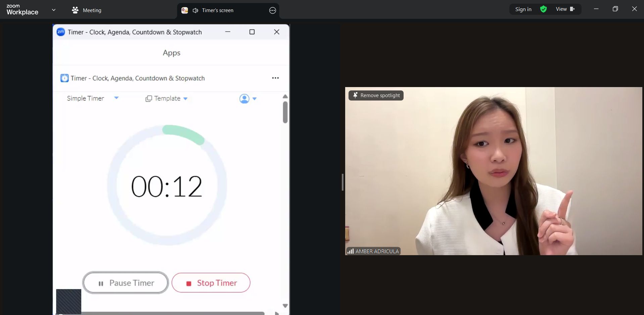Image resolution: width=644 pixels, height=315 pixels.
Task: Click the green security shield icon
Action: tap(543, 9)
